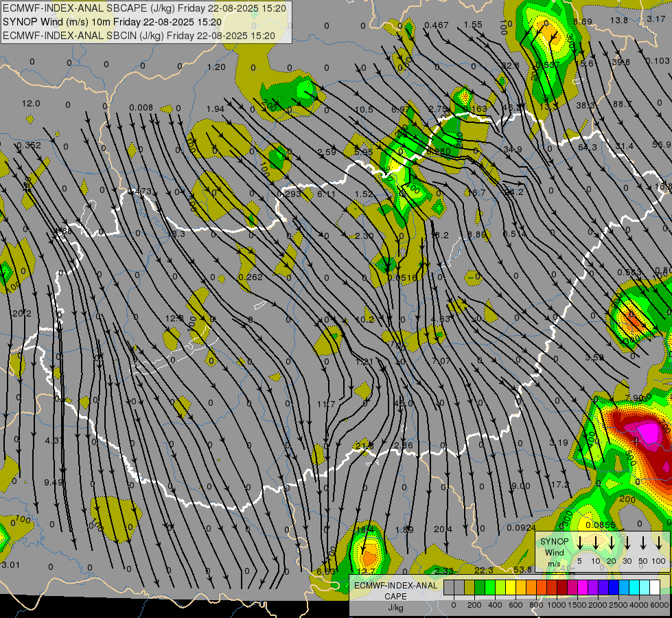The height and width of the screenshot is (618, 672).
Task: Click the 4.31 value on the map
Action: 54,440
